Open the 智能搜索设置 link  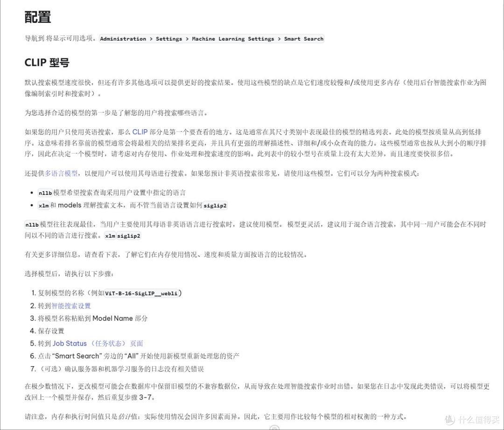coord(71,306)
